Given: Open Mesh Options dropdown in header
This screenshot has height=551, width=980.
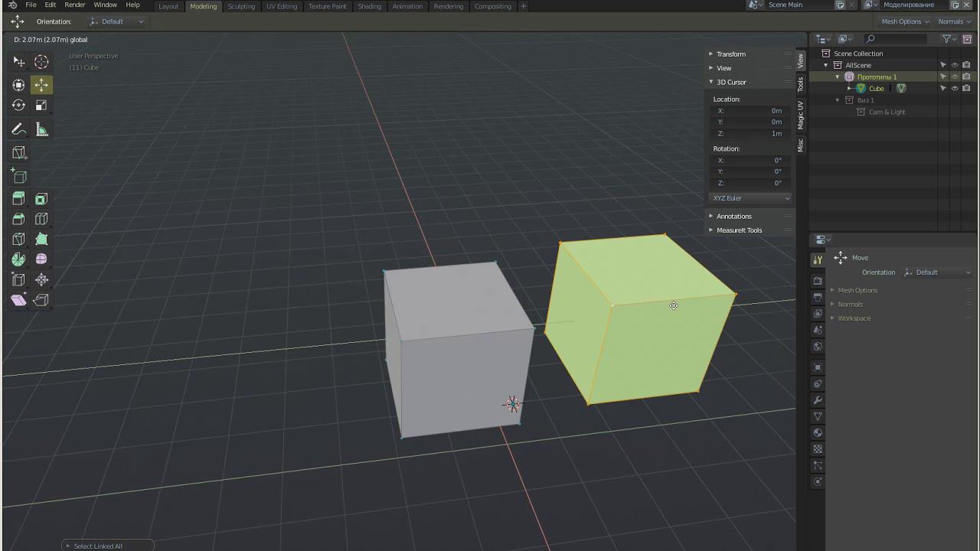Looking at the screenshot, I should (x=905, y=21).
